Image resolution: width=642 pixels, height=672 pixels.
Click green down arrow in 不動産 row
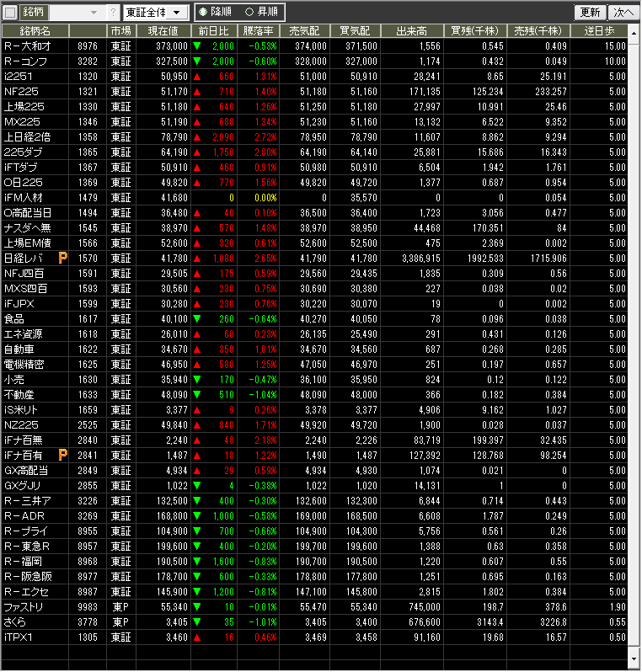pyautogui.click(x=197, y=395)
